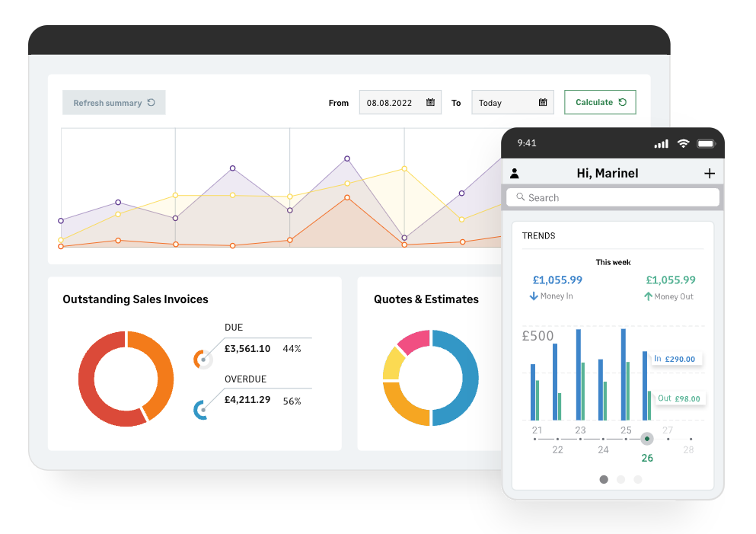Go to the third carousel page dot
Screen dimensions: 756x534
[638, 479]
